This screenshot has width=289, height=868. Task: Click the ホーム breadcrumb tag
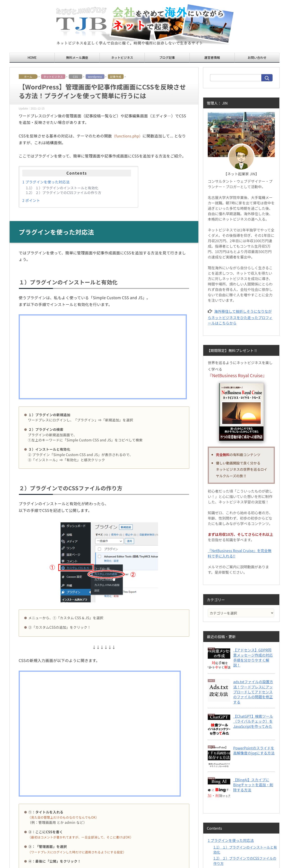point(28,76)
